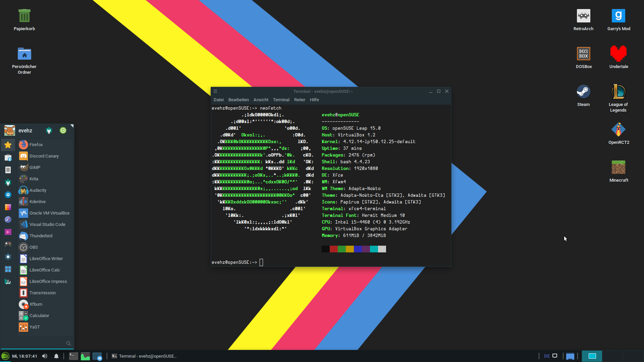Click the evehz user avatar
The width and height of the screenshot is (644, 362).
tap(9, 130)
